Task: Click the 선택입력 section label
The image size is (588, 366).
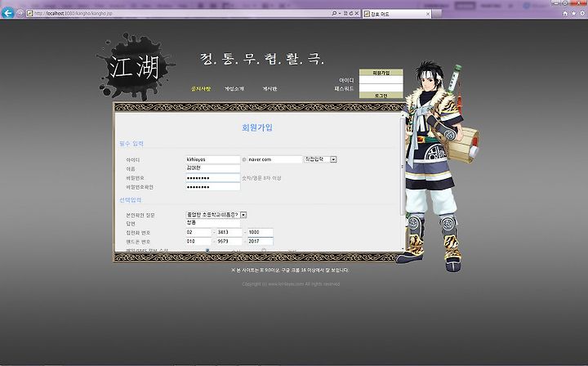Action: point(130,200)
